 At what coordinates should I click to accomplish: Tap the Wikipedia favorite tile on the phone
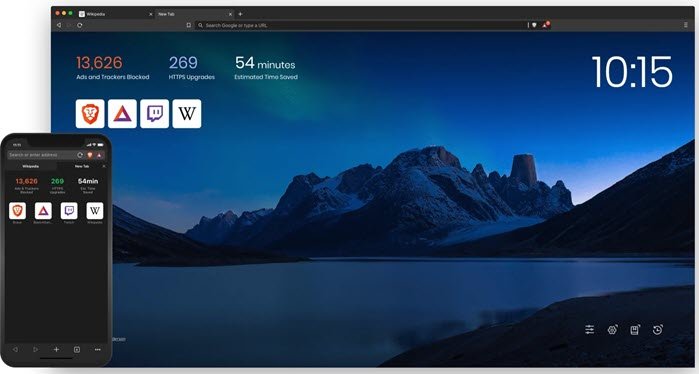(x=95, y=210)
